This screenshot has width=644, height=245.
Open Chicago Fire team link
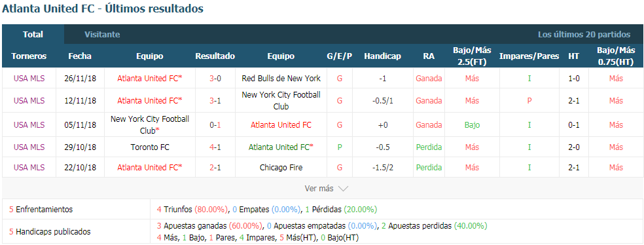[281, 167]
